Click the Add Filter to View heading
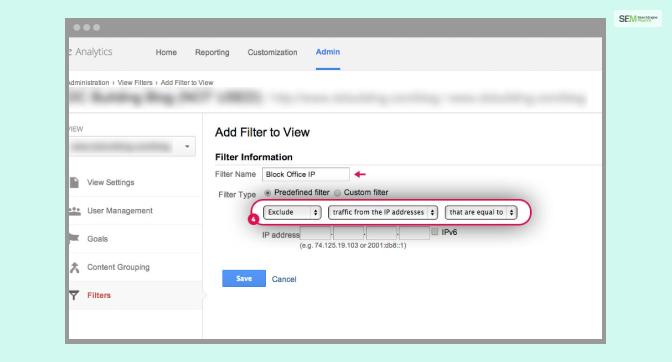The height and width of the screenshot is (362, 672). (x=262, y=132)
